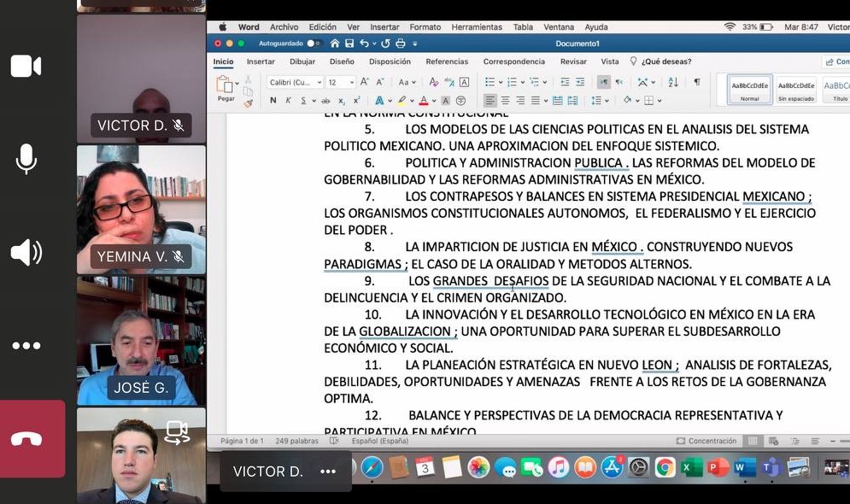Click Increase Indent icon
Viewport: 850px width, 504px height.
580,82
